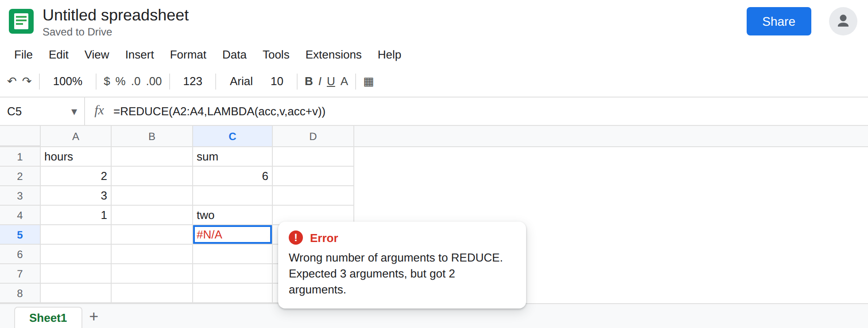Open the File menu
This screenshot has height=328, width=868.
pos(23,55)
